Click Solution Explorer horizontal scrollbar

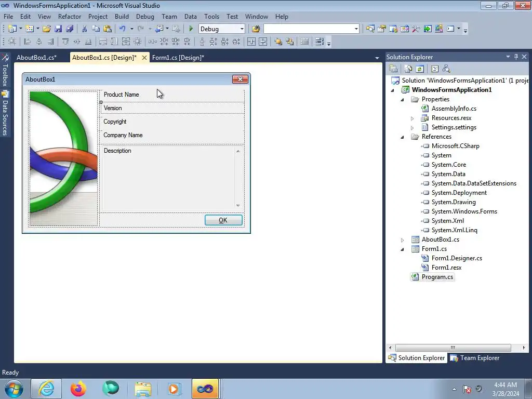(x=453, y=348)
